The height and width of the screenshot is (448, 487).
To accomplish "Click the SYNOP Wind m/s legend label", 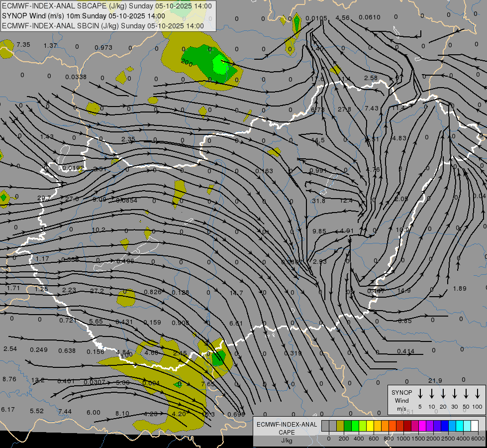I will [x=402, y=400].
